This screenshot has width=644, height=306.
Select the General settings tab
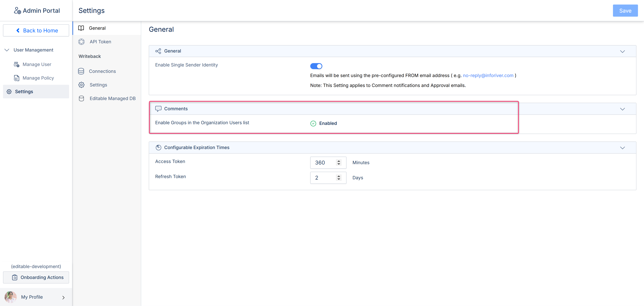[x=97, y=28]
